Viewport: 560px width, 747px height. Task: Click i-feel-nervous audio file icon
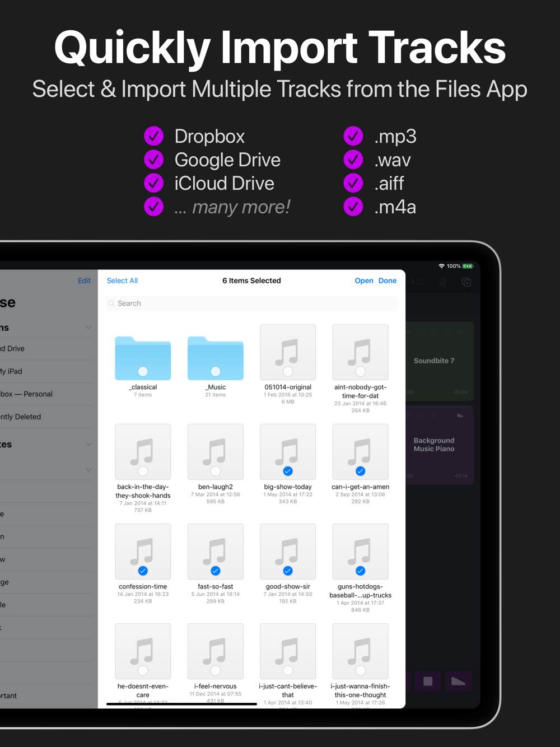[x=216, y=651]
